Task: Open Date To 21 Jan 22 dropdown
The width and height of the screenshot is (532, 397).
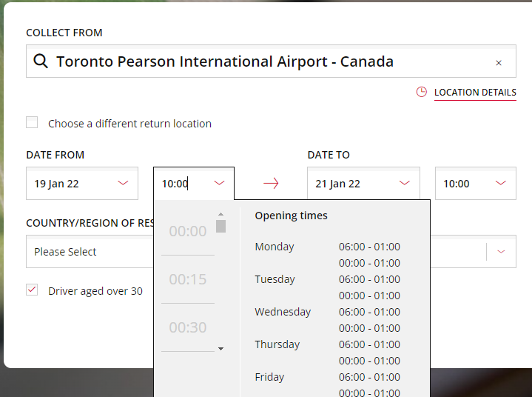Action: [x=363, y=184]
